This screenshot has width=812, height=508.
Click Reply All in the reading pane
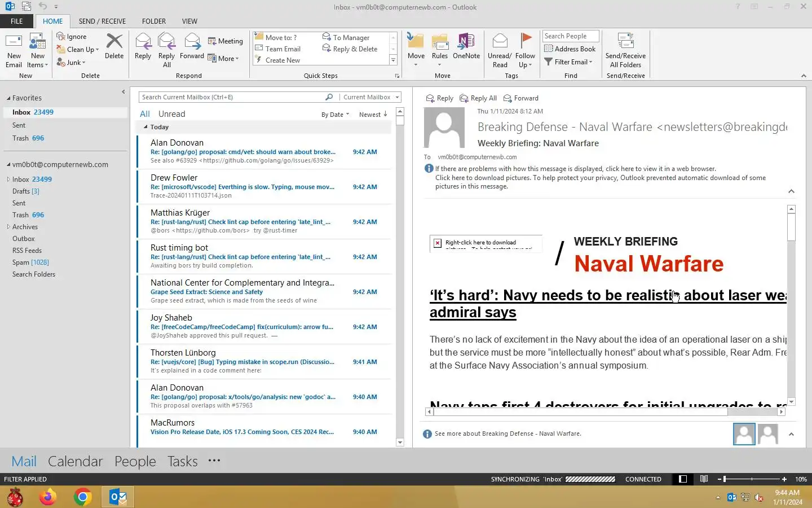click(x=478, y=98)
